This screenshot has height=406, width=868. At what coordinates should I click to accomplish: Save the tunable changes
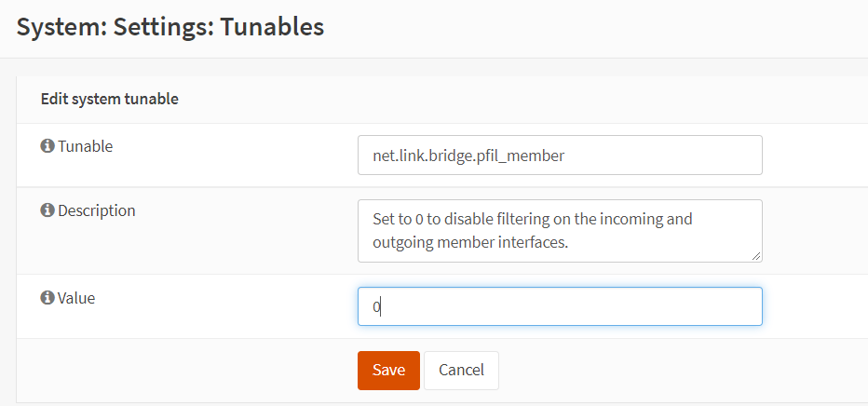(x=388, y=370)
